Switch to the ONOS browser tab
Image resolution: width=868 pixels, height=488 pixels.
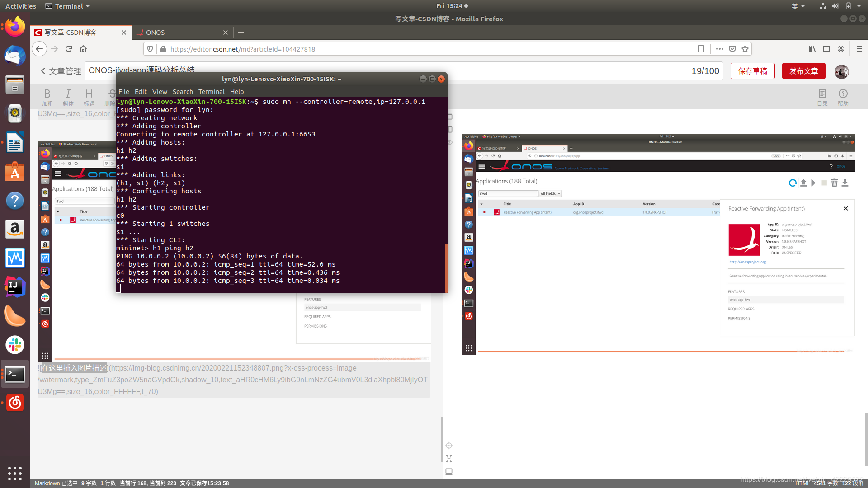tap(182, 33)
